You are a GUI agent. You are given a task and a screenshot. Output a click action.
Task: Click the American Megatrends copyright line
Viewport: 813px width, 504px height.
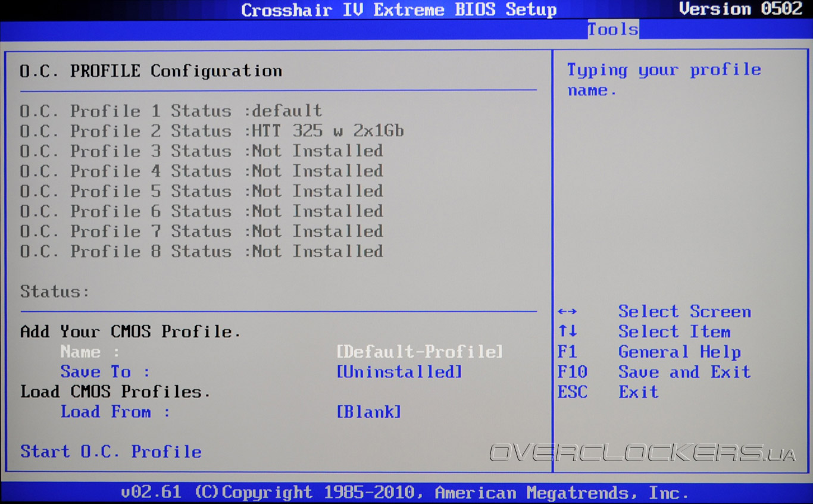(x=405, y=493)
